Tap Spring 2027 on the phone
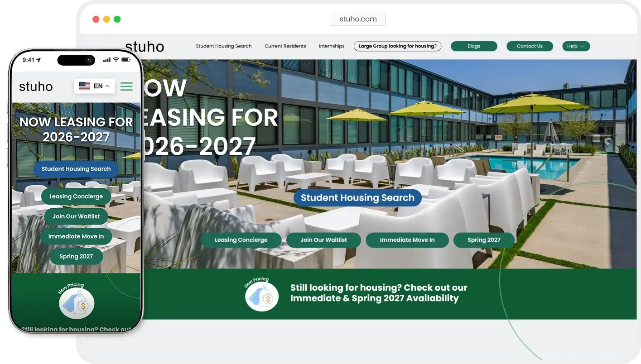641x364 pixels. pos(76,256)
